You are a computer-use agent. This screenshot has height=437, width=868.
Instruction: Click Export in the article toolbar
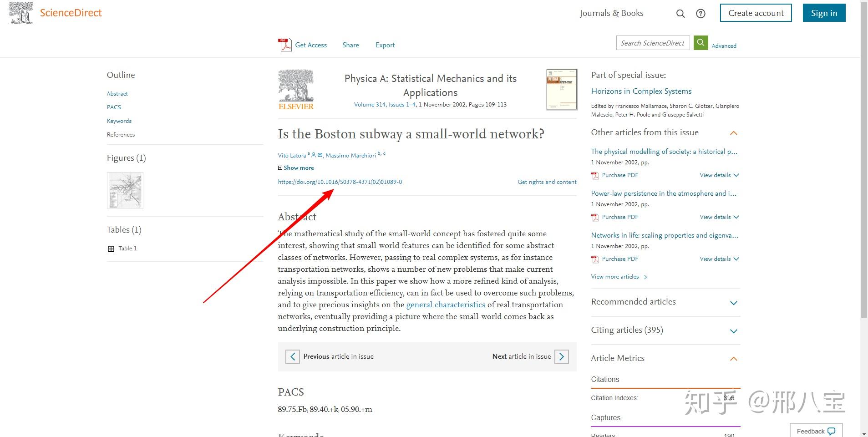(x=385, y=45)
